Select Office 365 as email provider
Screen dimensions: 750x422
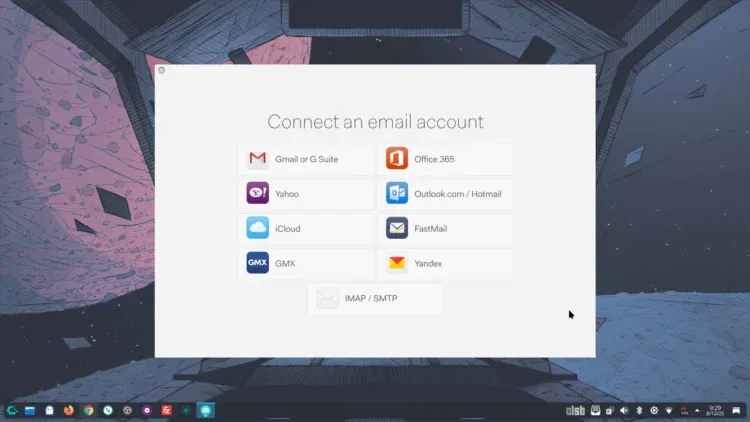pyautogui.click(x=445, y=159)
